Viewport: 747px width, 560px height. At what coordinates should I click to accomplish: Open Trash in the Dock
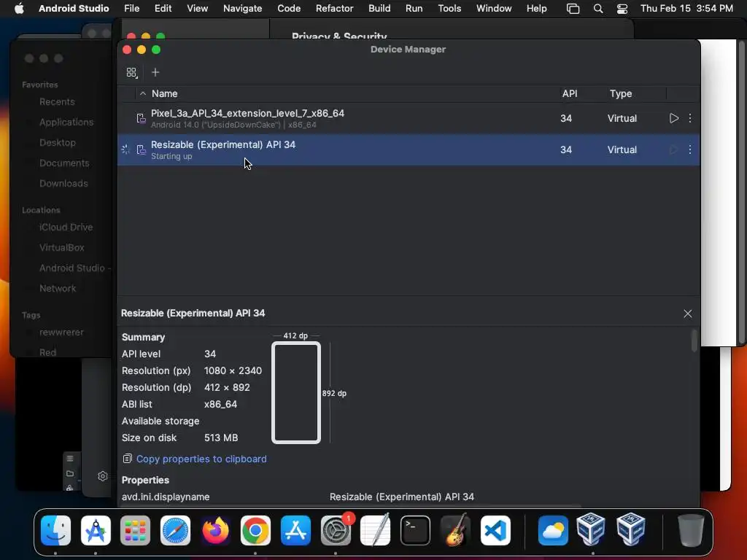tap(691, 530)
